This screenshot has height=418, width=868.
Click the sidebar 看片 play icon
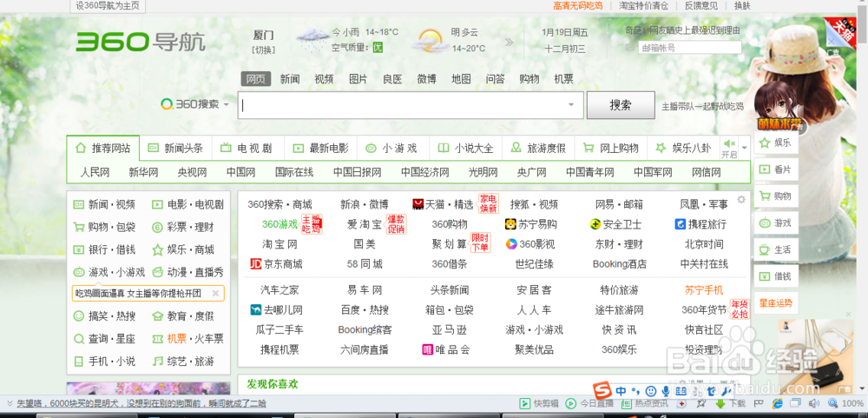[x=765, y=169]
